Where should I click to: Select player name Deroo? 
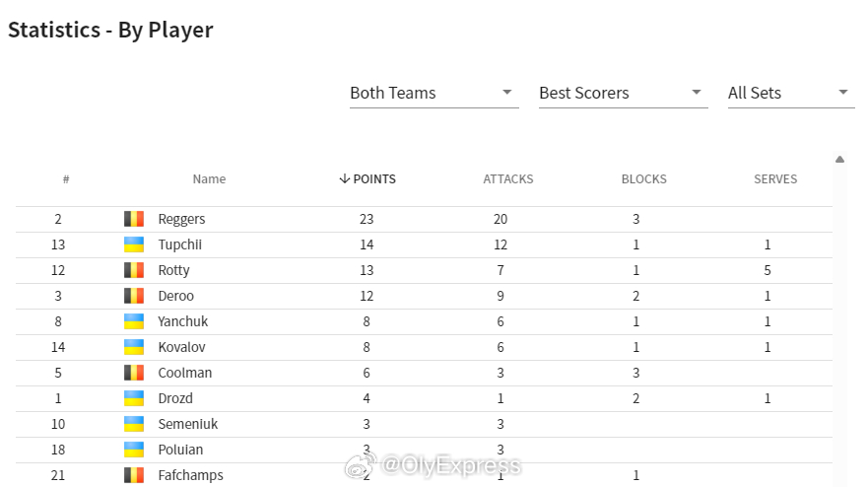pos(176,296)
